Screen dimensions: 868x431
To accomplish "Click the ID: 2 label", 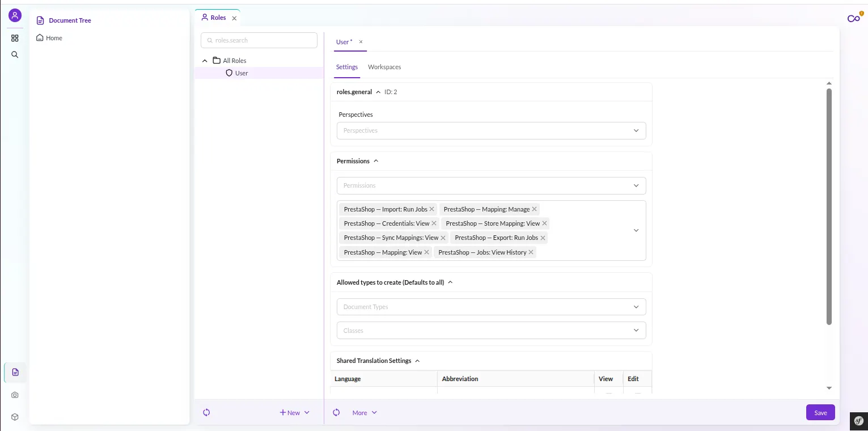I will pyautogui.click(x=391, y=92).
